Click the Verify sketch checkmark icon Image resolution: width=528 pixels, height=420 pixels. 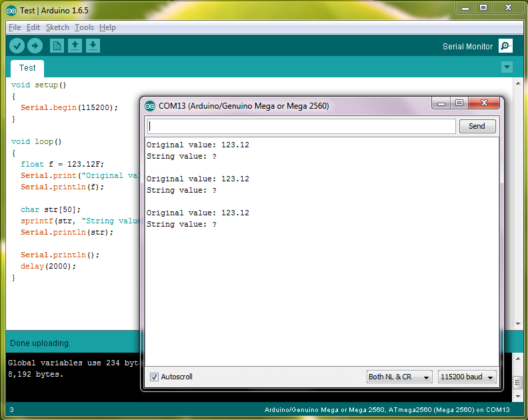[x=17, y=45]
